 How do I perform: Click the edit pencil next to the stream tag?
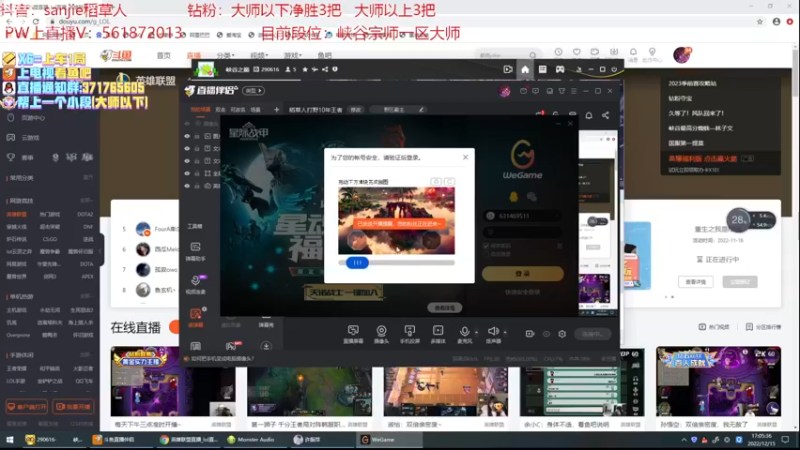pos(421,110)
